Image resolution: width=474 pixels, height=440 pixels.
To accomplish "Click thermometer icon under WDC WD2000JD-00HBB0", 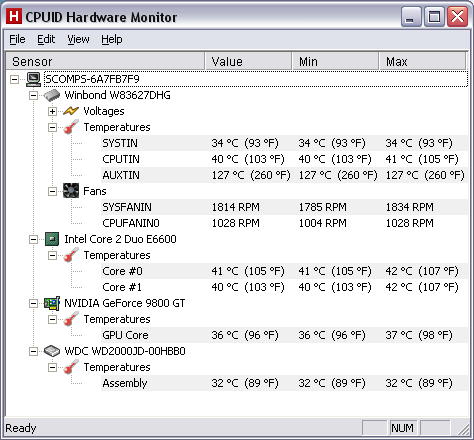I will click(x=71, y=367).
